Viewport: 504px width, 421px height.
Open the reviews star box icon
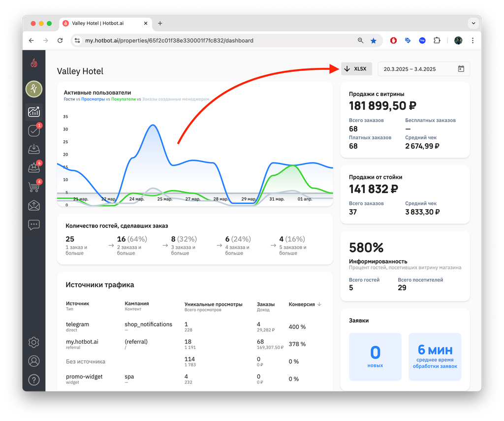pyautogui.click(x=34, y=167)
